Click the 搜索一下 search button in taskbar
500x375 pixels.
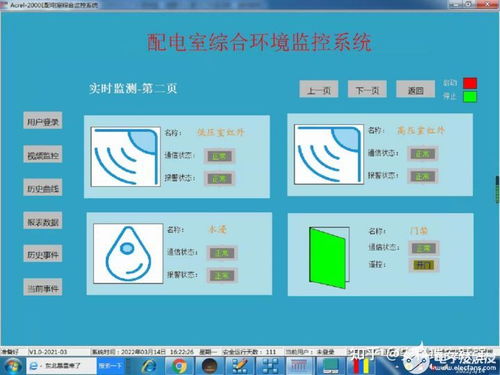click(x=110, y=366)
